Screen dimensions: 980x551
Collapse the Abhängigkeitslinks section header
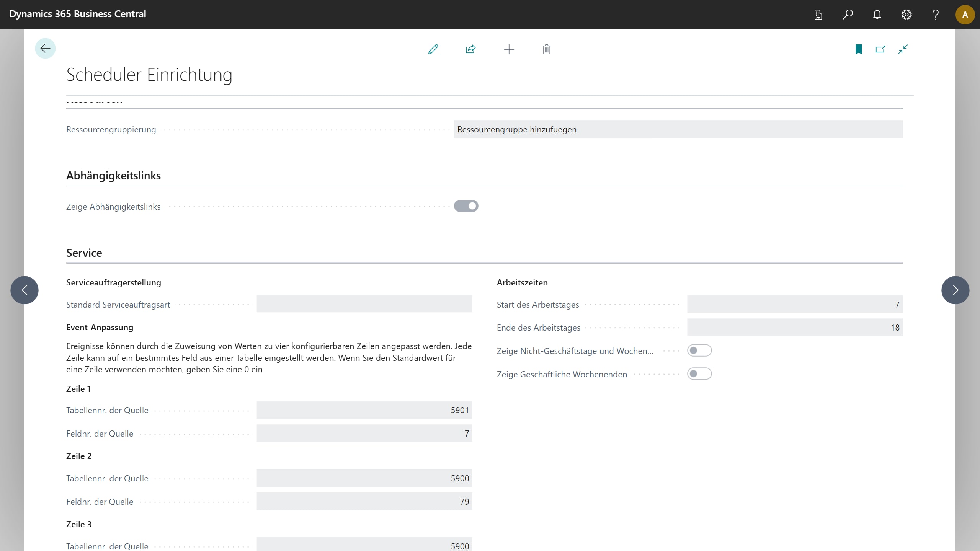[113, 176]
